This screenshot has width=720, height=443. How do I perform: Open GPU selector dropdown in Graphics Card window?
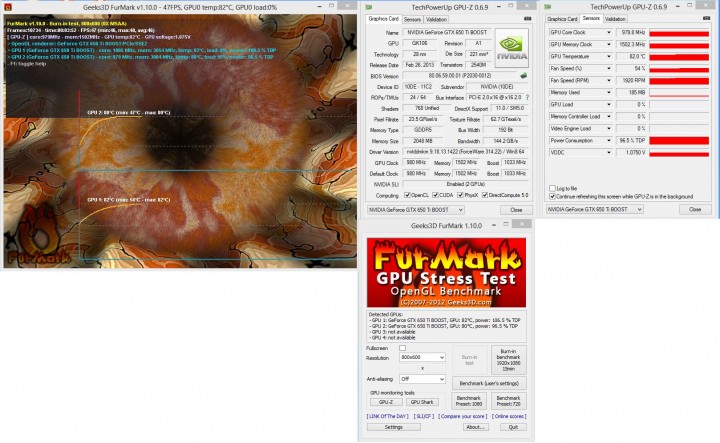click(x=416, y=210)
